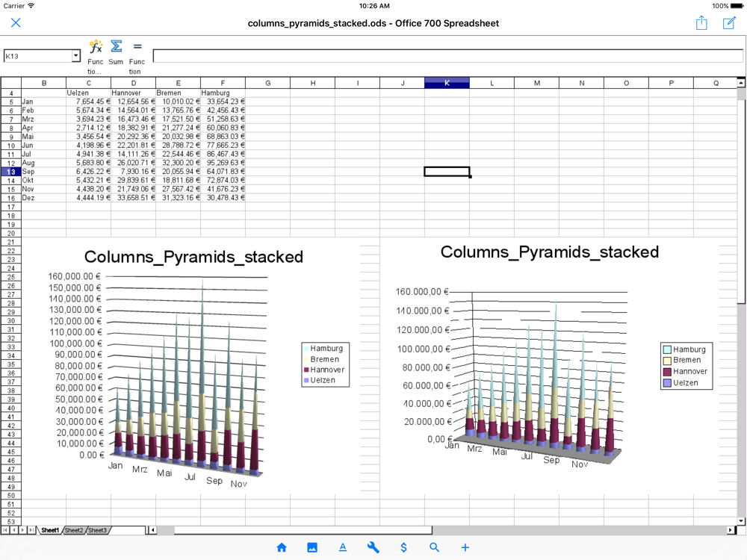This screenshot has width=747, height=560.
Task: Click the formula input line
Action: 447,56
